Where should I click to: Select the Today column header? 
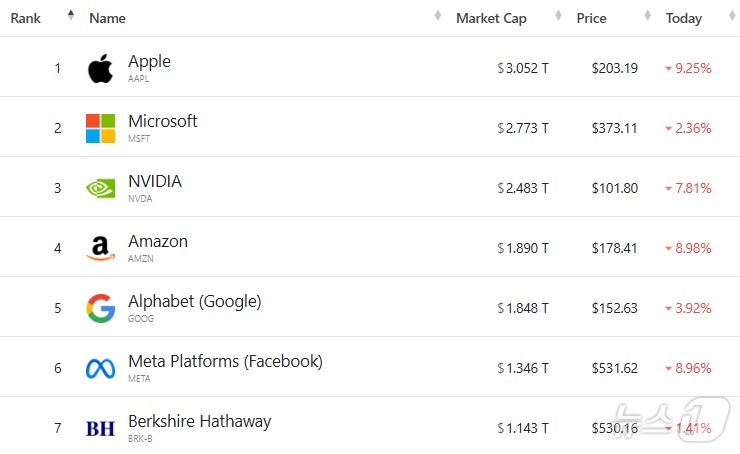click(x=684, y=18)
